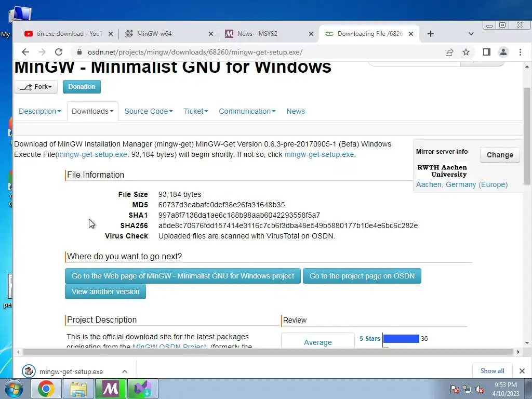Expand the mingw-get-setup.exe download options chevron
Viewport: 532px width, 399px height.
(x=125, y=371)
